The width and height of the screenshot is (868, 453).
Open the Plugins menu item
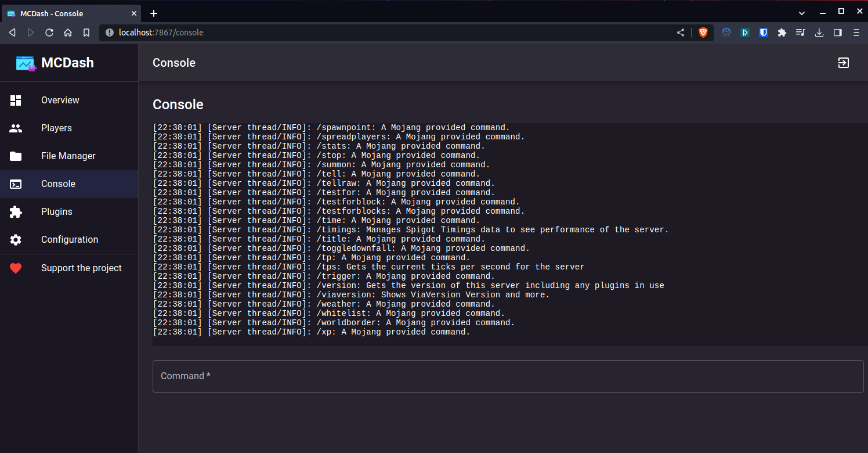pos(69,212)
